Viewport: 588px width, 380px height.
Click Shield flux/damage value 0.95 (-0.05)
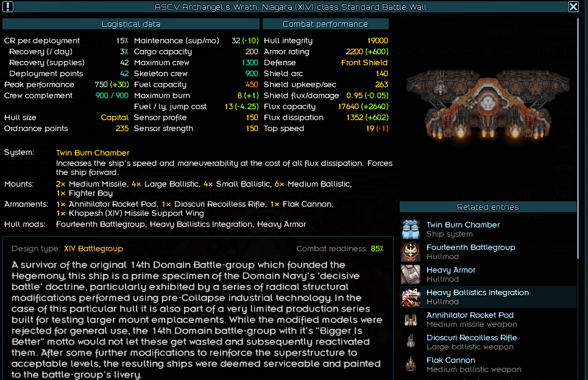click(367, 95)
